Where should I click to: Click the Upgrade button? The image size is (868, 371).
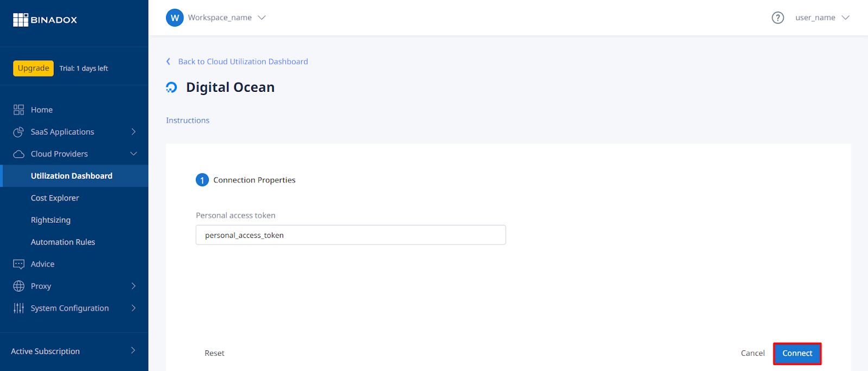(33, 68)
